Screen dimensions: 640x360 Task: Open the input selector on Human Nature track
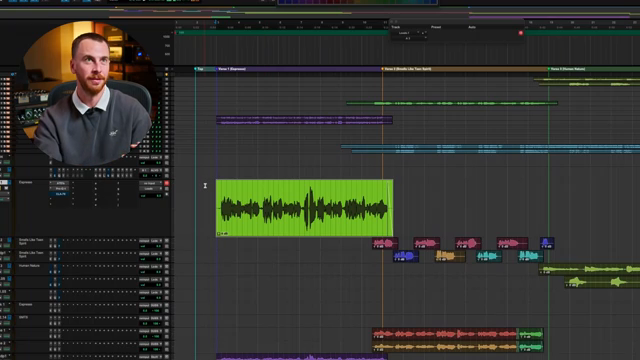tap(144, 267)
